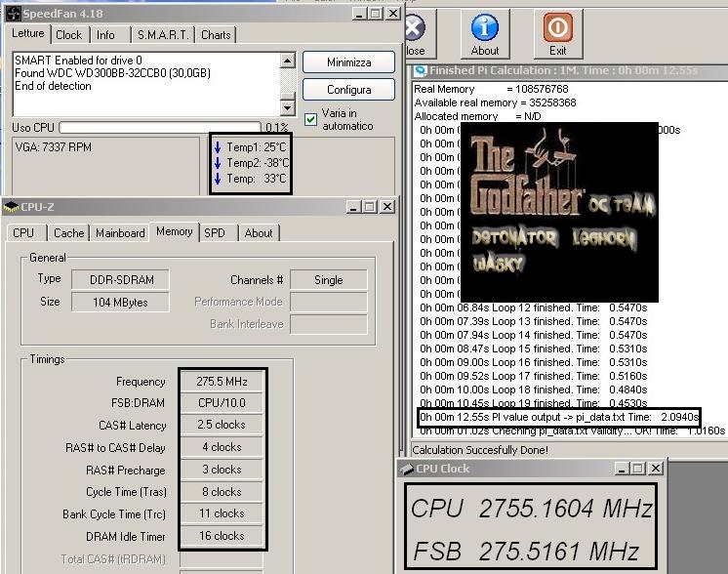Click the Real Memory = 108576768 line
Image resolution: width=728 pixels, height=574 pixels.
click(491, 89)
